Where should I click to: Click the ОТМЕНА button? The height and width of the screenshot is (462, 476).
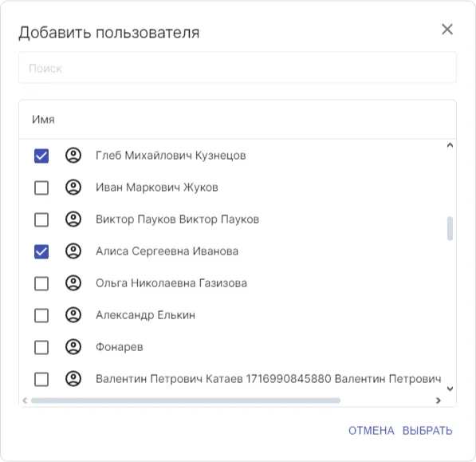coord(371,431)
